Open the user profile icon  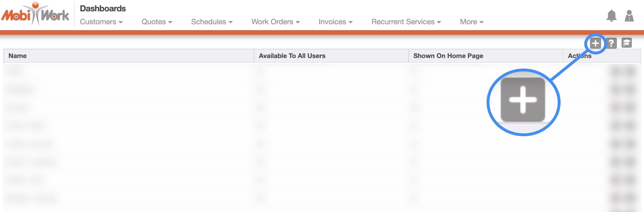(629, 16)
